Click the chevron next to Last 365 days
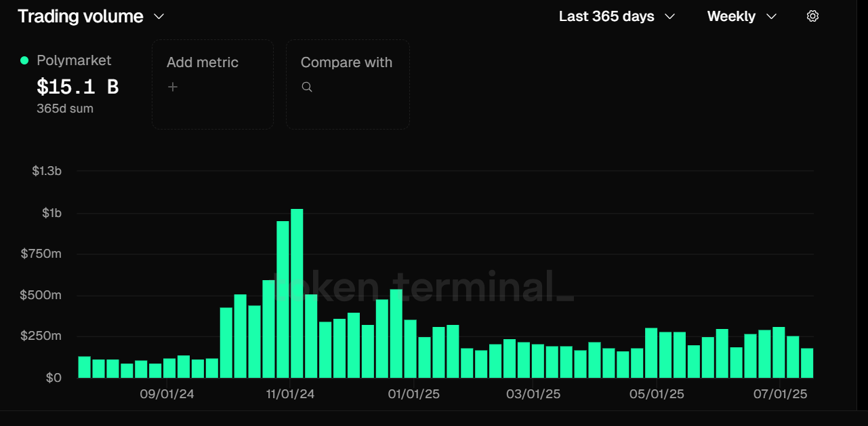 pos(670,16)
